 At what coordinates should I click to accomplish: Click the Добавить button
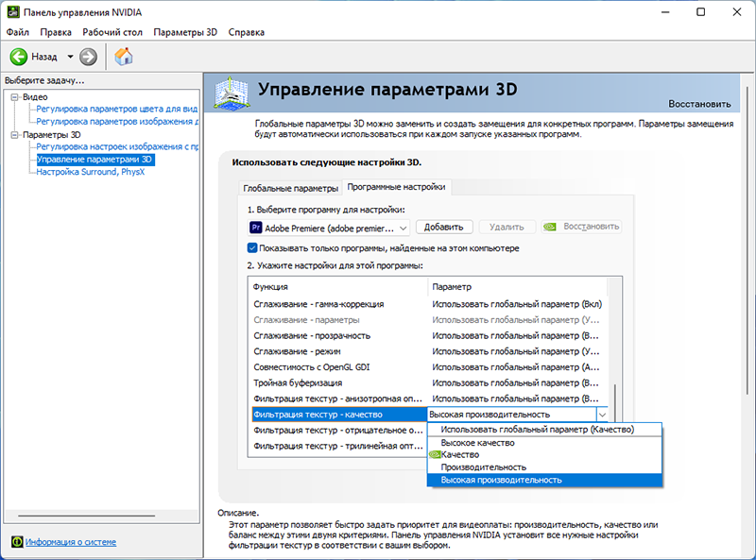tap(443, 227)
